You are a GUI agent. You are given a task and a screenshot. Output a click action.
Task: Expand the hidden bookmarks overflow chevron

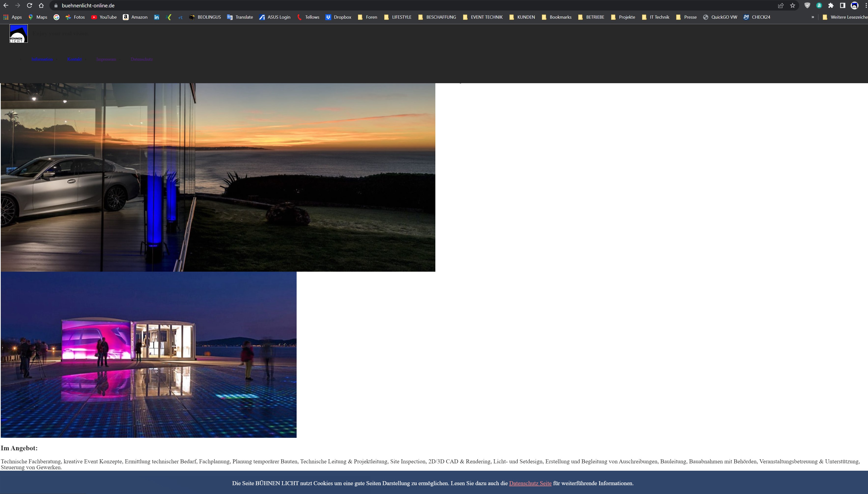(813, 17)
